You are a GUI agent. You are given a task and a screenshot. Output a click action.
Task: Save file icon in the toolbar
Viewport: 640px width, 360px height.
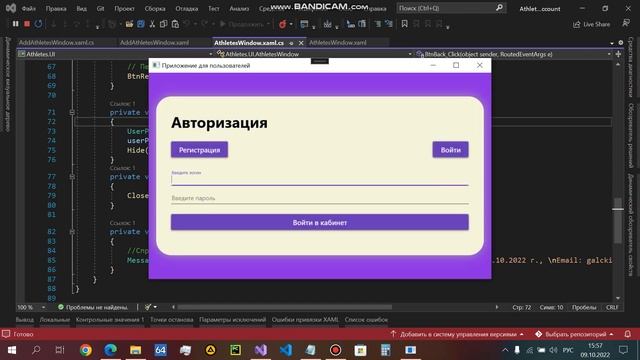(x=141, y=24)
